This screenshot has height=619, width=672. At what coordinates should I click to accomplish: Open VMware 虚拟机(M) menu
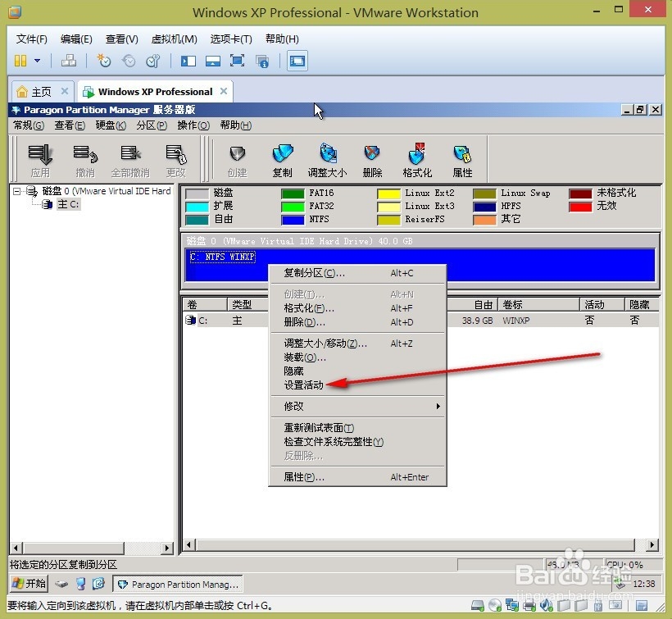click(174, 39)
